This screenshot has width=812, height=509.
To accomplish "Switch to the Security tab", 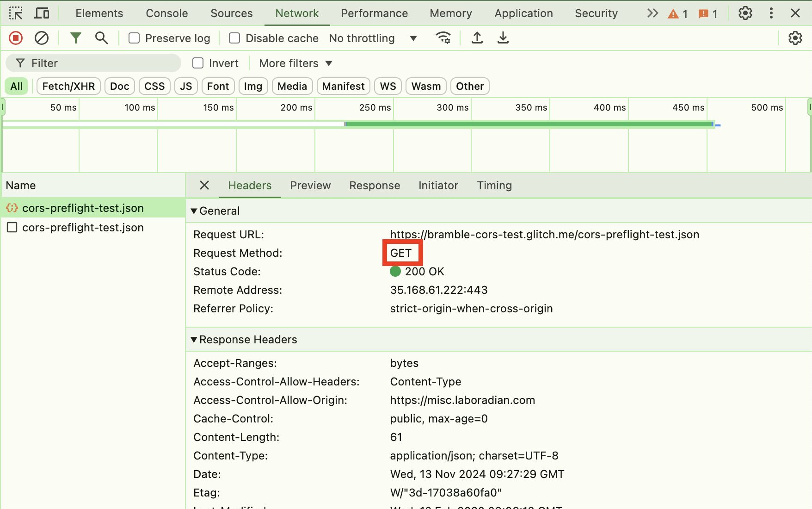I will click(597, 13).
